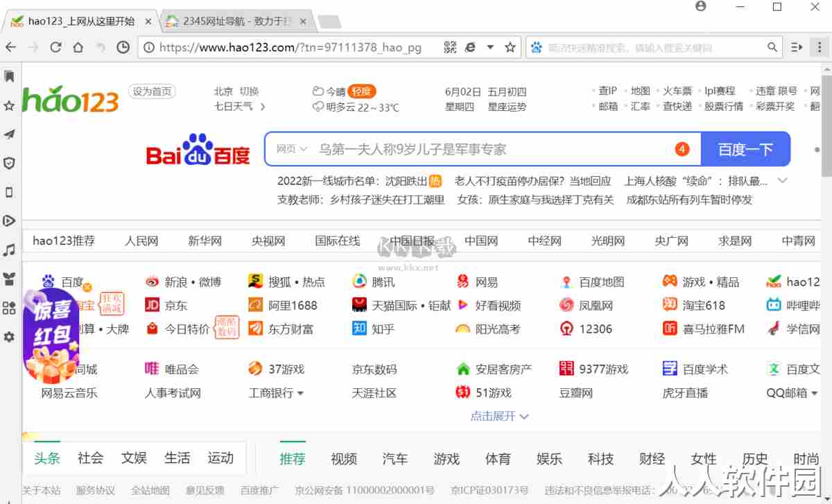The image size is (832, 504).
Task: Show the page QR code
Action: pyautogui.click(x=450, y=47)
